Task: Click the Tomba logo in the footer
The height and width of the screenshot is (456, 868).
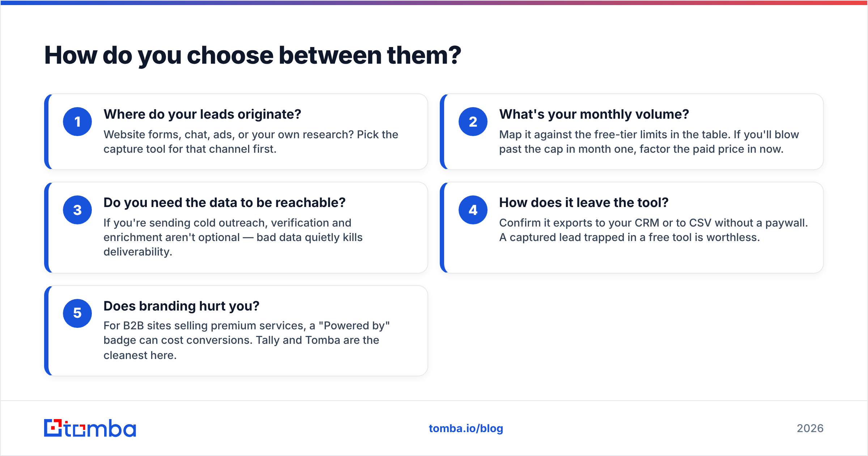Action: coord(90,428)
